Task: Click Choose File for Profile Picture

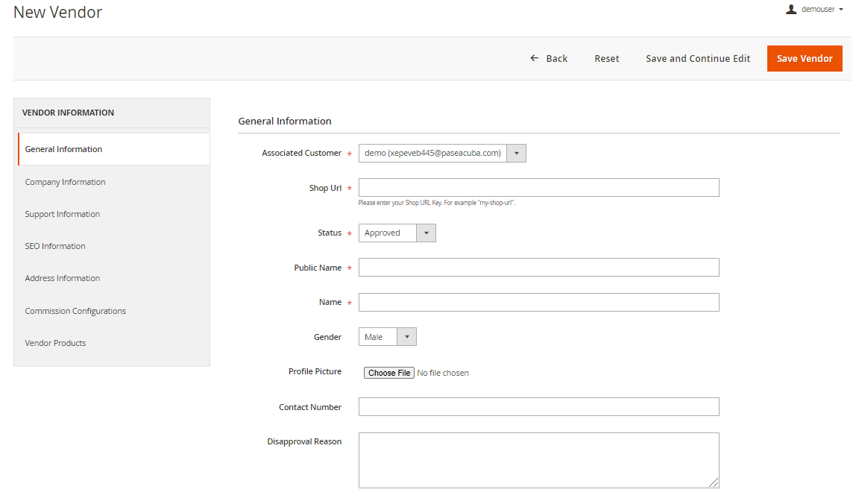Action: (388, 373)
